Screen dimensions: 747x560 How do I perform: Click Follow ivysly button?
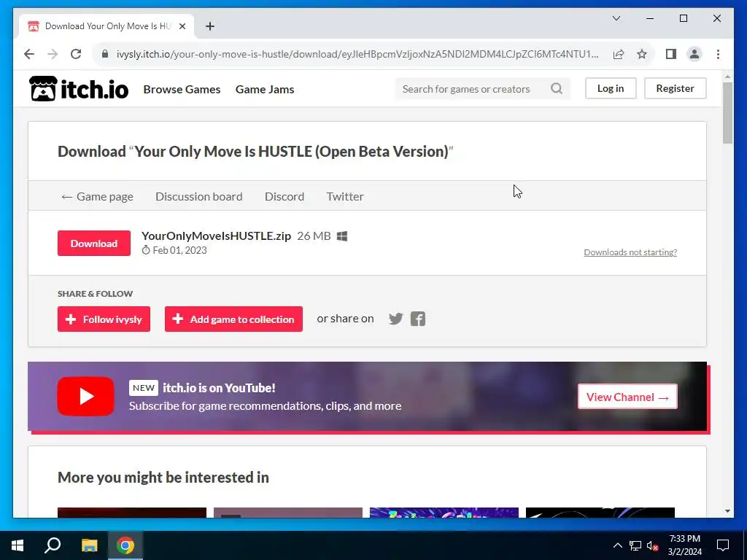[x=104, y=319]
